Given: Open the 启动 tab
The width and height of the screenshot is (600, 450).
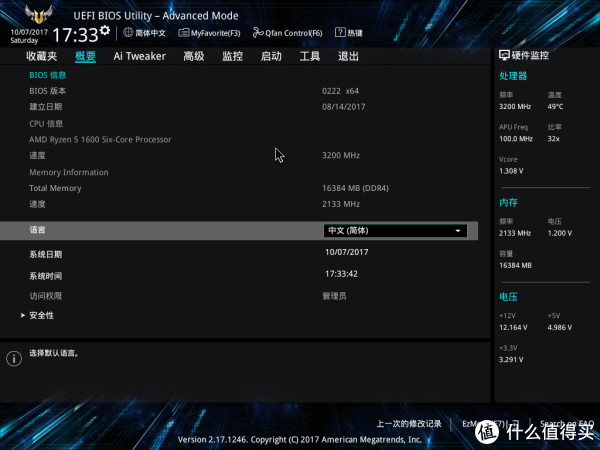Looking at the screenshot, I should [x=271, y=56].
